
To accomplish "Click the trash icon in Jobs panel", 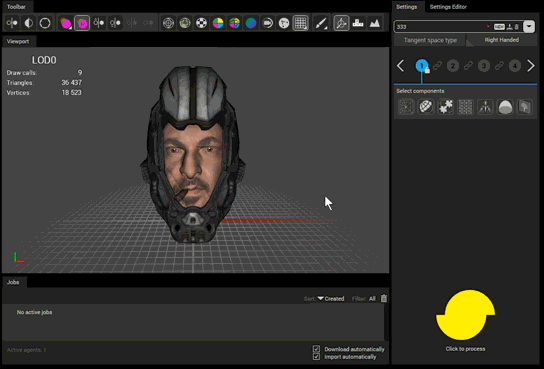I will click(x=384, y=298).
